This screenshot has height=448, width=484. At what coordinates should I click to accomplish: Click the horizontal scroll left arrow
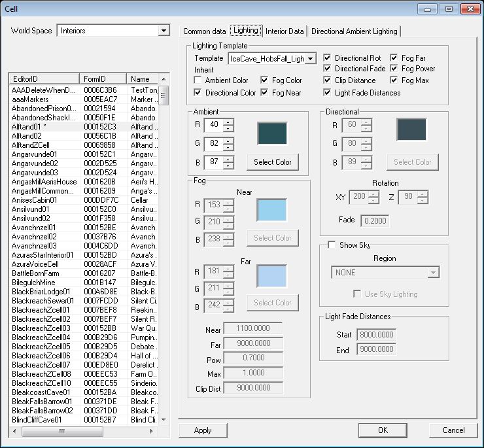(x=14, y=431)
